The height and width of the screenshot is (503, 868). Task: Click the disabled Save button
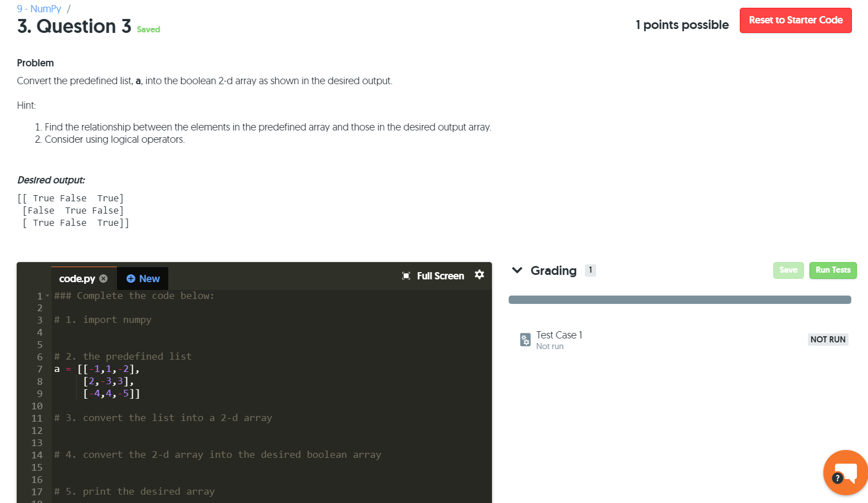pos(788,270)
